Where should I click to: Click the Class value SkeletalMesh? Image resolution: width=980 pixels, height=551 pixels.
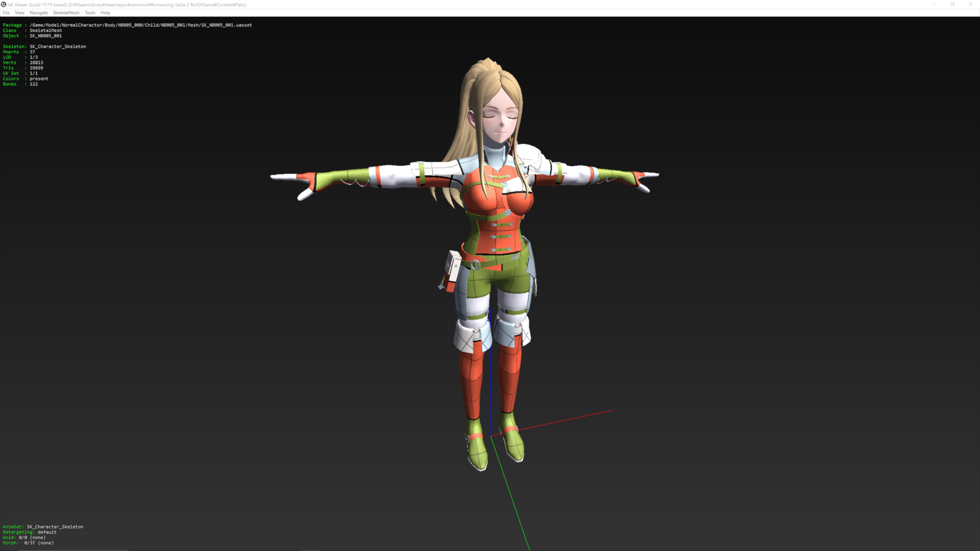pyautogui.click(x=46, y=31)
